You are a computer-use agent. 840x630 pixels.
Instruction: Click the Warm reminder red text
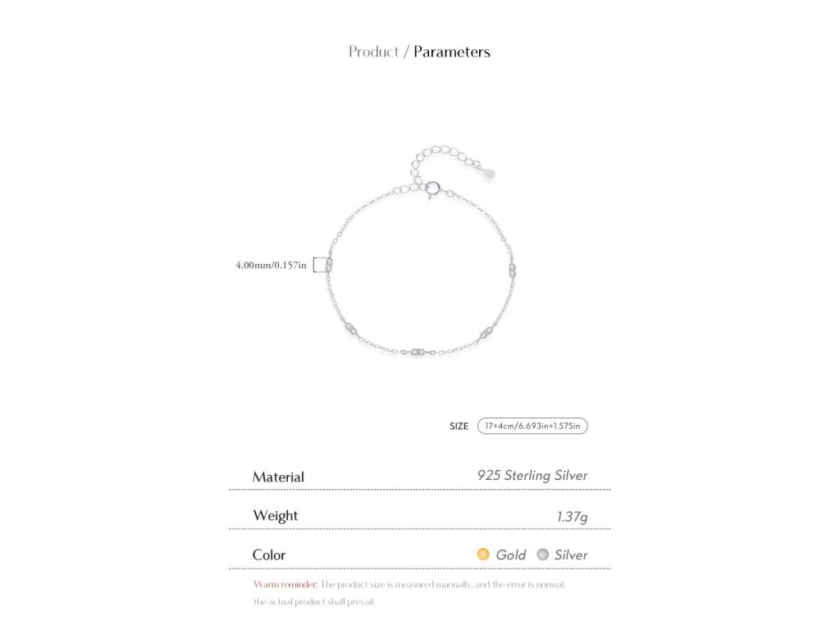tap(285, 584)
